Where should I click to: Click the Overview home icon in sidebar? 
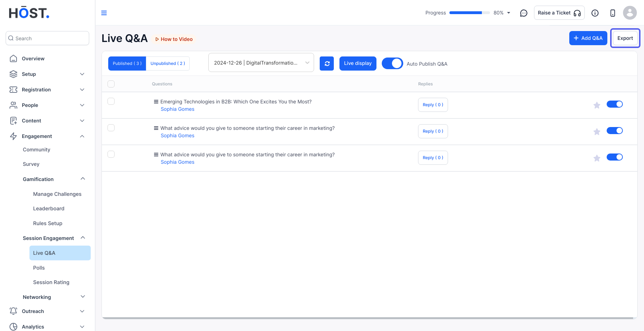pyautogui.click(x=13, y=59)
